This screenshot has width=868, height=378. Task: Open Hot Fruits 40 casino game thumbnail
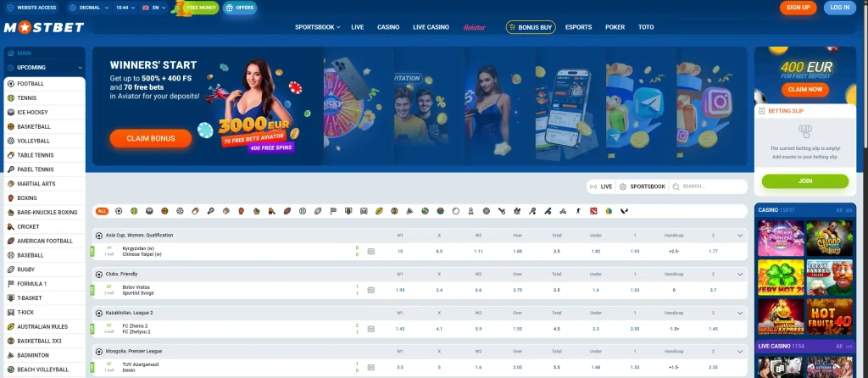[x=829, y=317]
